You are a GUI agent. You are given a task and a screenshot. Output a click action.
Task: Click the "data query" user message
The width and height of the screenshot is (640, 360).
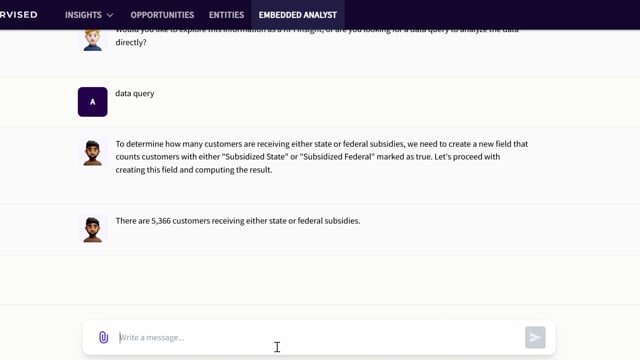(x=135, y=93)
